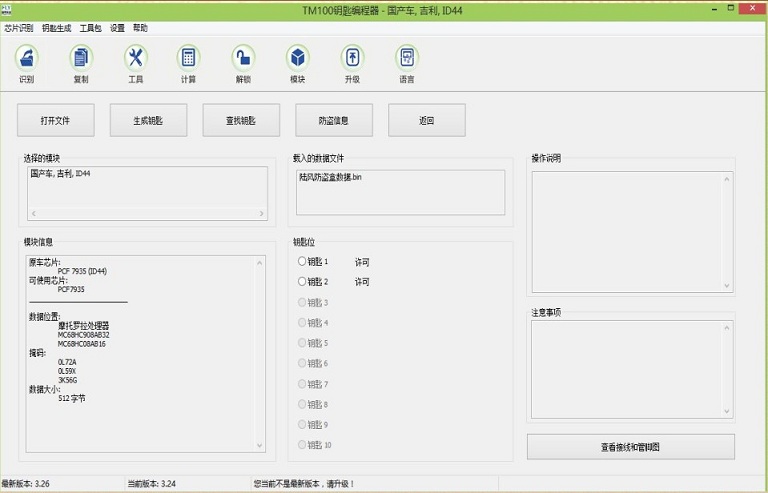
Task: Click the 打开文件 button
Action: coord(55,120)
